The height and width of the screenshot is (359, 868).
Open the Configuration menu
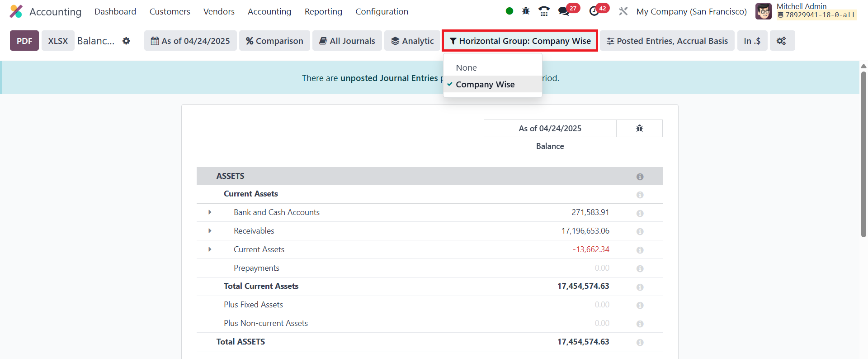coord(382,11)
